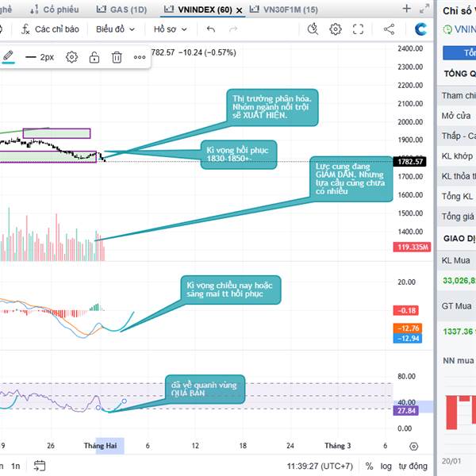476x476 pixels.
Task: Select the pencil line color tool
Action: pos(8,57)
